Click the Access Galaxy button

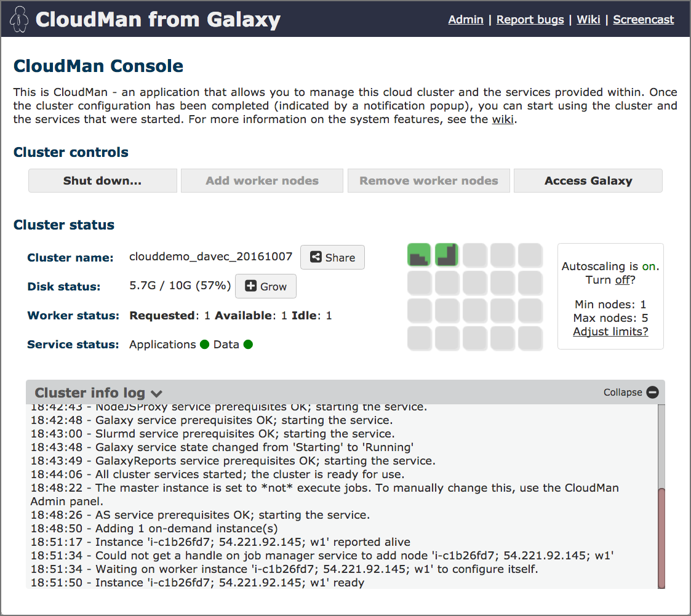click(x=588, y=181)
